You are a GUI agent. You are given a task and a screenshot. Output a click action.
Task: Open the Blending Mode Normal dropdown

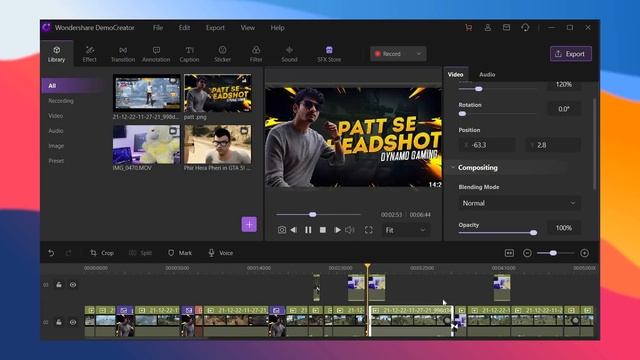pyautogui.click(x=519, y=203)
